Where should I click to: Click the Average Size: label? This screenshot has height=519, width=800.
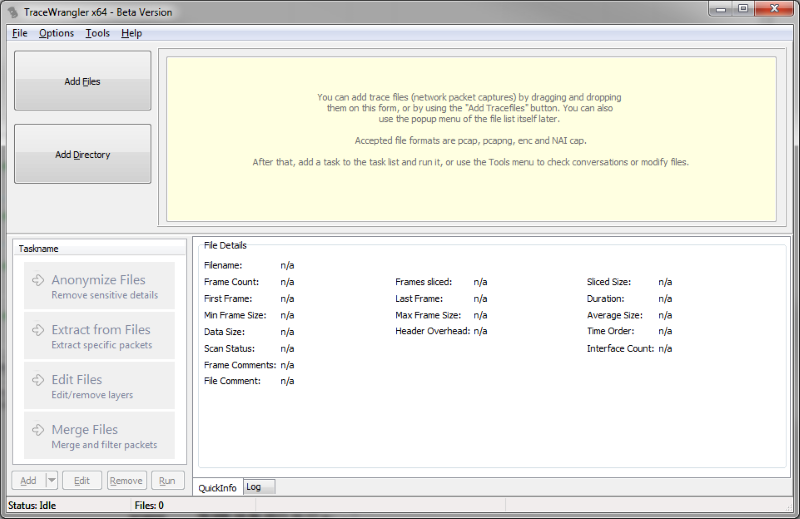click(x=615, y=315)
